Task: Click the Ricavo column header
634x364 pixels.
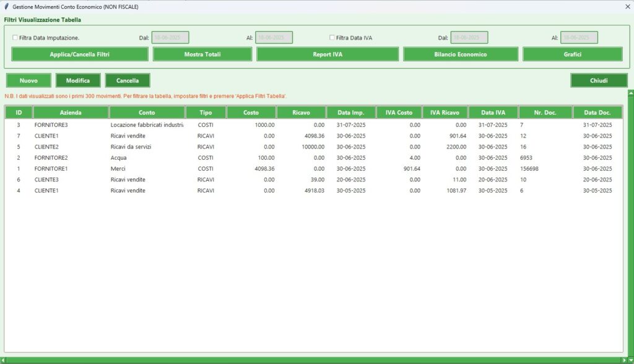Action: point(302,113)
